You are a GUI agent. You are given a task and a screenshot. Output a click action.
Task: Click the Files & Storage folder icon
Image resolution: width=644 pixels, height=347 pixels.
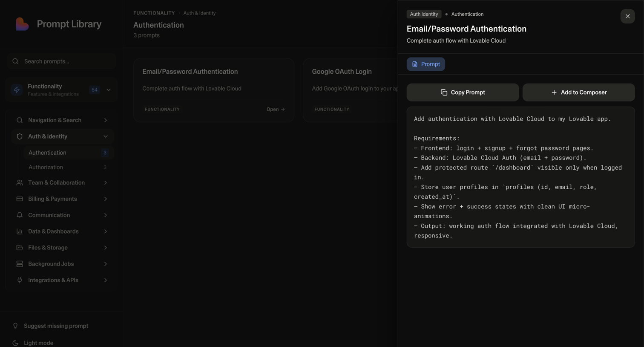coord(20,248)
